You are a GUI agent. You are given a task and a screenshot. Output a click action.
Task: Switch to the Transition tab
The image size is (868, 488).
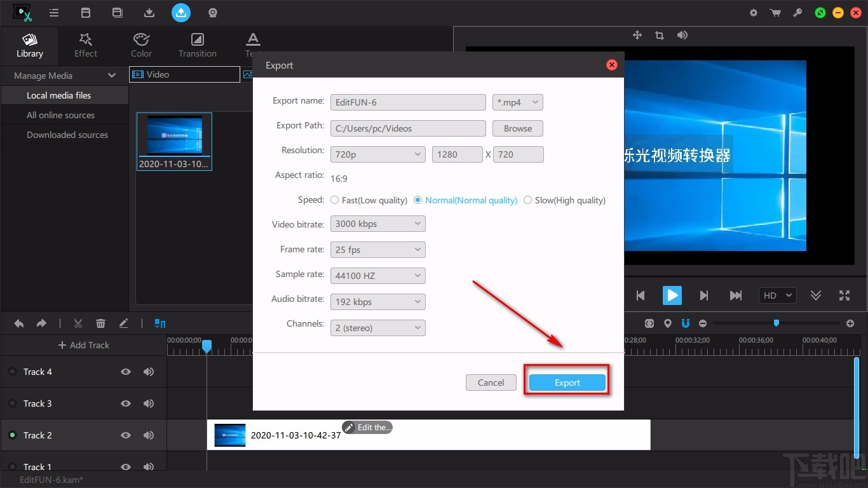(x=198, y=45)
